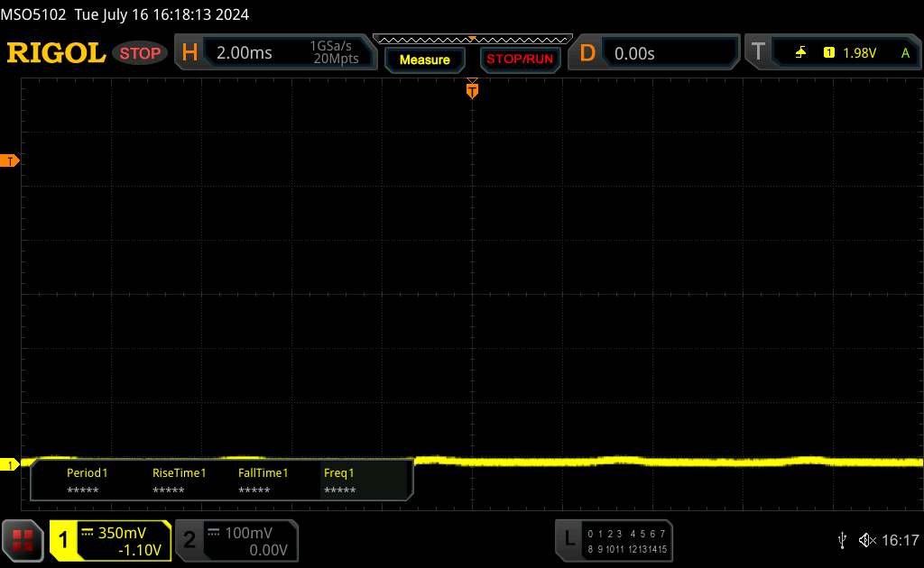Screen dimensions: 924x568
Task: Click the trigger source channel 1 badge
Action: point(828,53)
